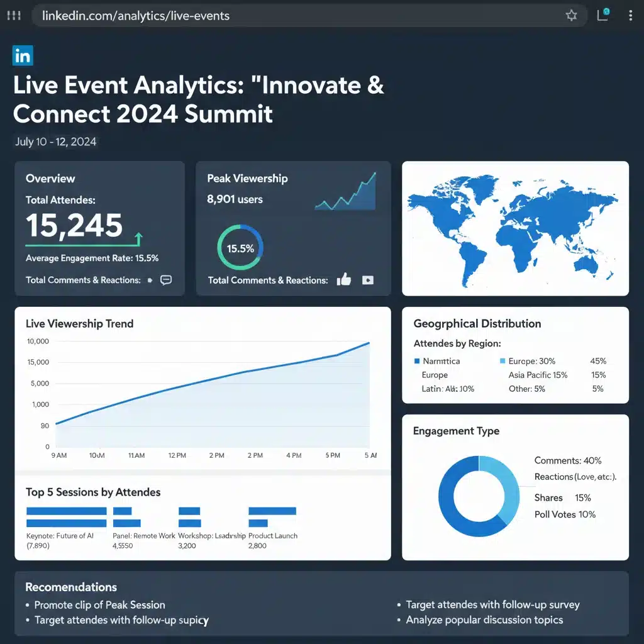Click 'Attendes by Region:' subheading

click(457, 343)
